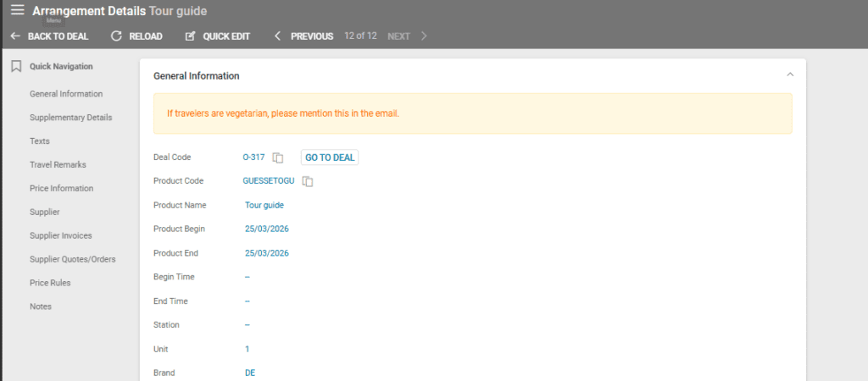Image resolution: width=868 pixels, height=381 pixels.
Task: Collapse the General Information section
Action: tap(790, 75)
